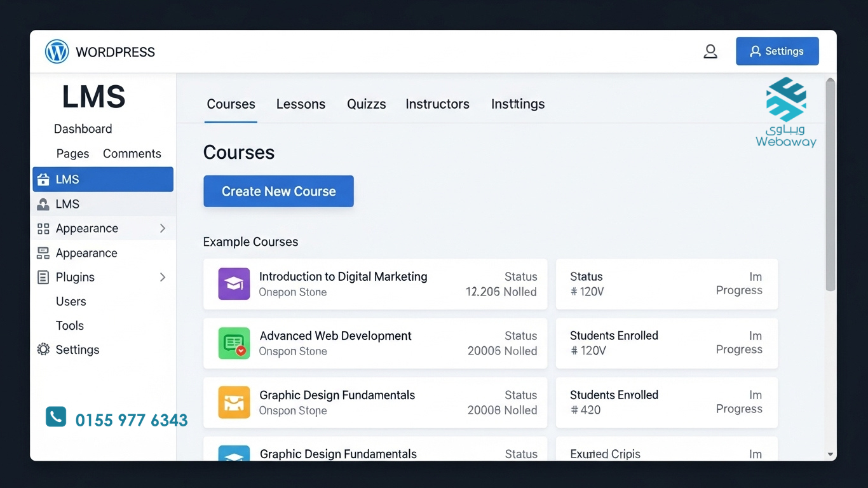Screen dimensions: 868x488
Task: Open the user profile icon in header
Action: point(710,51)
